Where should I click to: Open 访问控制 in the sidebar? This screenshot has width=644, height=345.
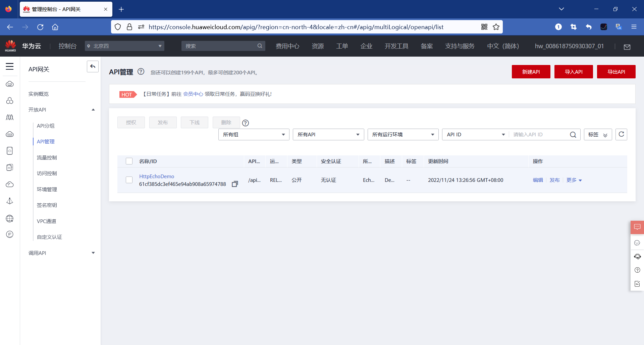(47, 174)
